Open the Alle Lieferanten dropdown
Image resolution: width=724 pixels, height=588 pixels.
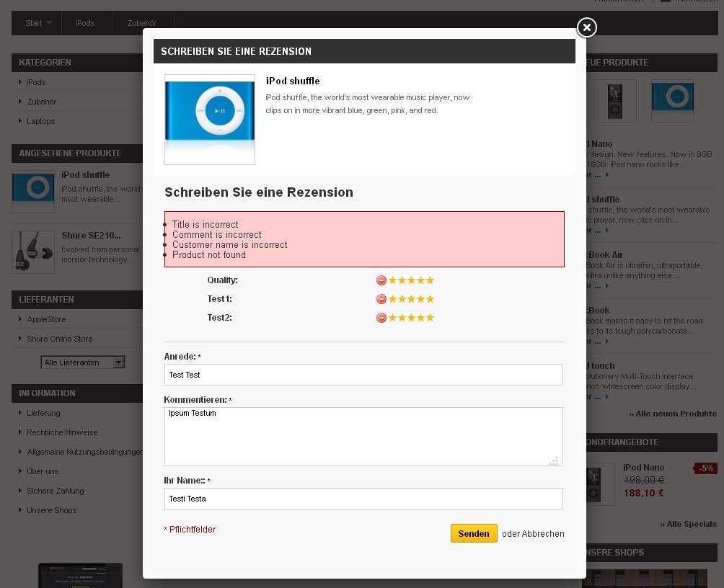[83, 362]
